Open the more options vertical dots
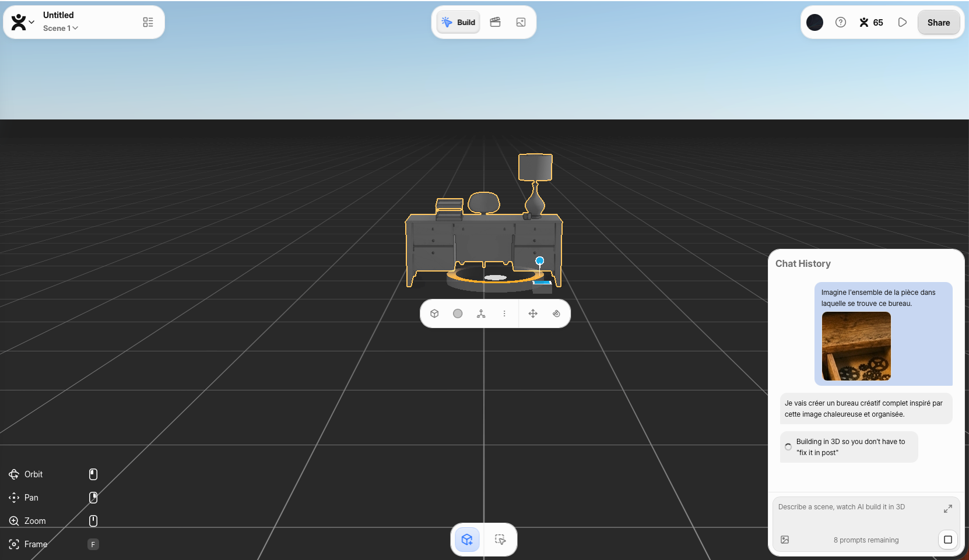Viewport: 969px width, 560px height. coord(504,314)
